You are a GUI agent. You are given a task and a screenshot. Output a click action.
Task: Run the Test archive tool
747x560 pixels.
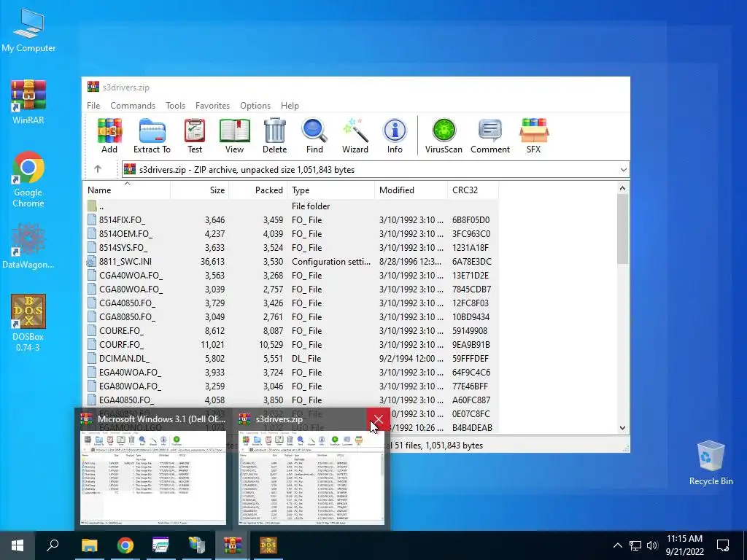pyautogui.click(x=194, y=136)
